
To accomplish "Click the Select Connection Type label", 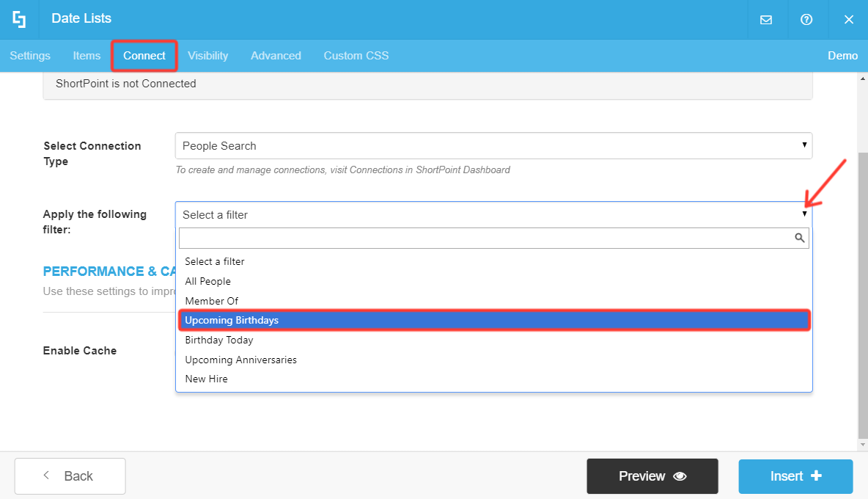I will pos(92,153).
